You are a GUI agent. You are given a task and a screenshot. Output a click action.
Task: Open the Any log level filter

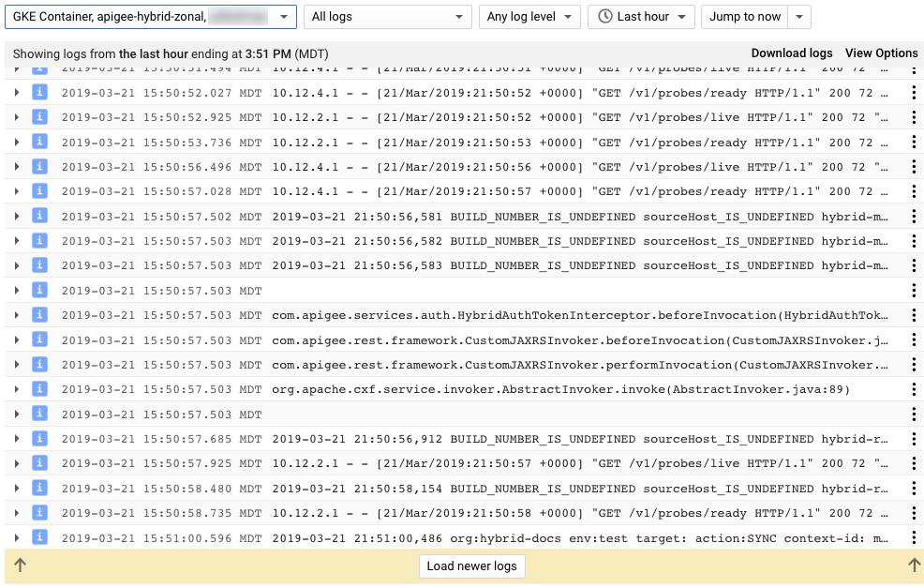point(529,16)
